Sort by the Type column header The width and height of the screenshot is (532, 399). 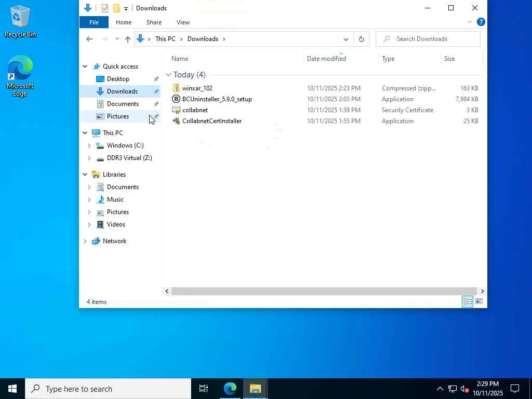tap(388, 59)
